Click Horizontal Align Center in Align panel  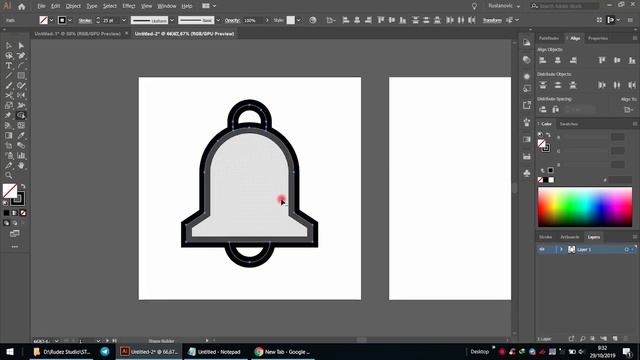point(558,60)
